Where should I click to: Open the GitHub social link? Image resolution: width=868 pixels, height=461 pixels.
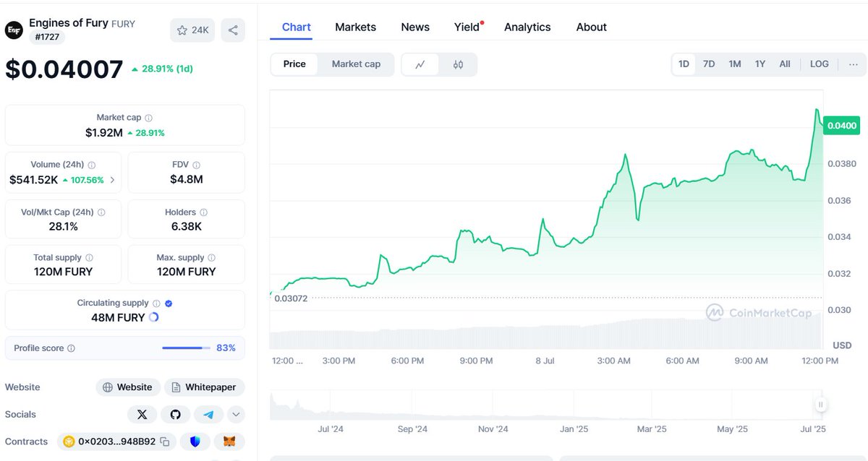(x=175, y=414)
